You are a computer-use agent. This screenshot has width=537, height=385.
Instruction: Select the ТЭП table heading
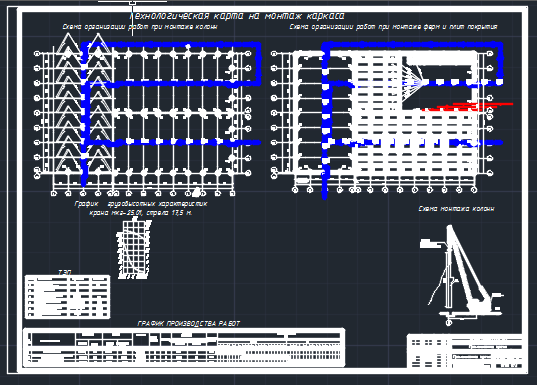coord(65,272)
